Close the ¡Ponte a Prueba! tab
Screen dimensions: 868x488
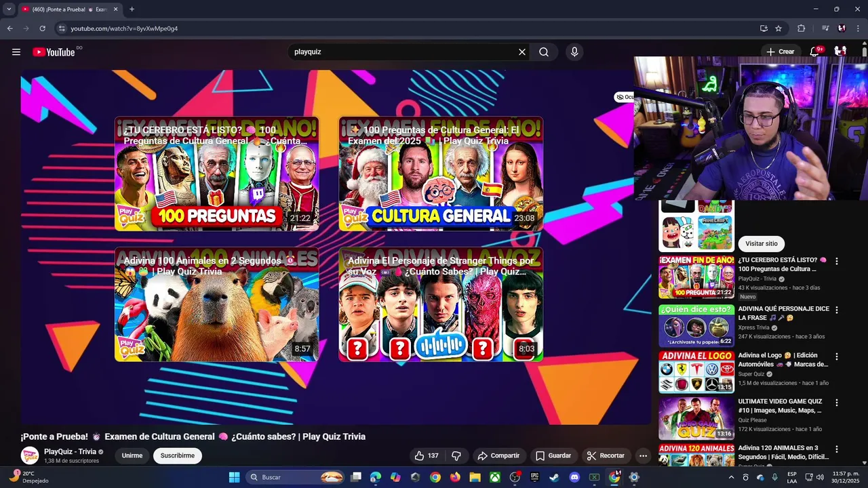(x=115, y=9)
